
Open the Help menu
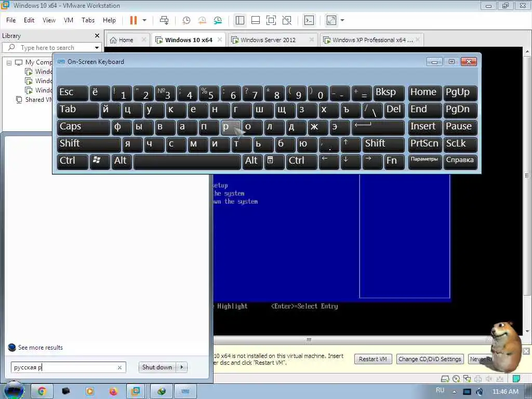[x=109, y=20]
